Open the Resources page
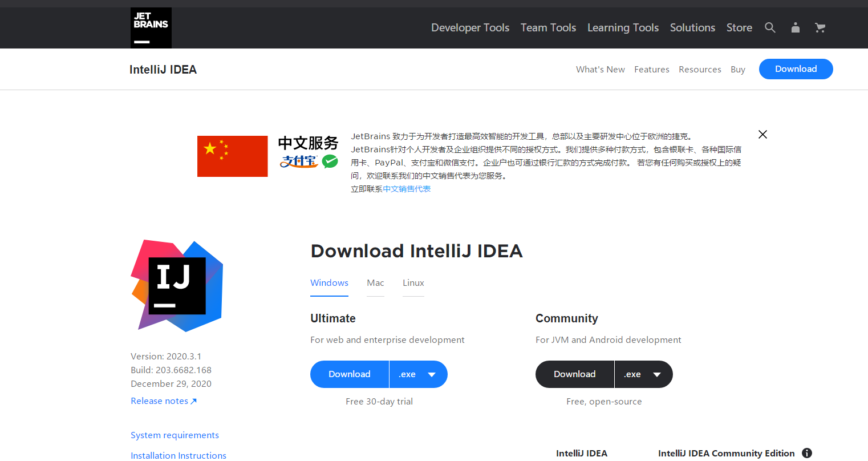The image size is (868, 461). pos(700,69)
